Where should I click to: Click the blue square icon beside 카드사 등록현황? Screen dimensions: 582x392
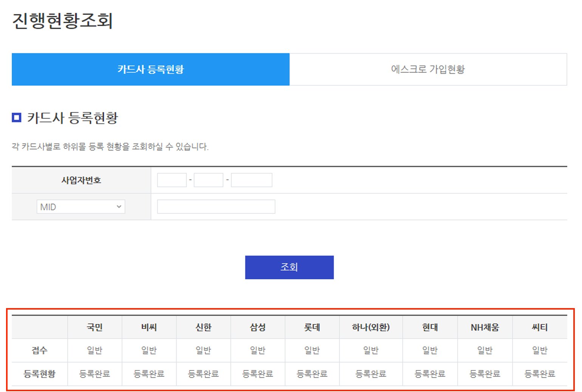pos(16,118)
